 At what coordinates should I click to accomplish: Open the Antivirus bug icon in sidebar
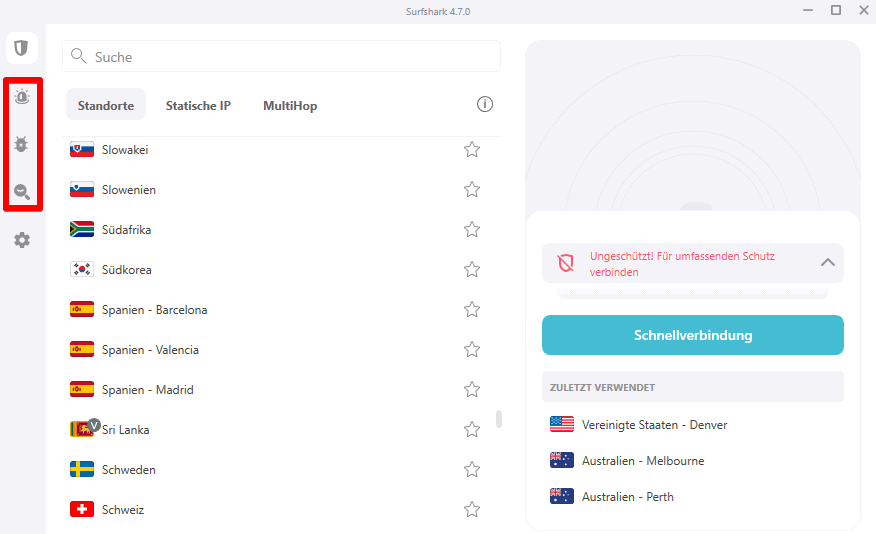coord(21,144)
